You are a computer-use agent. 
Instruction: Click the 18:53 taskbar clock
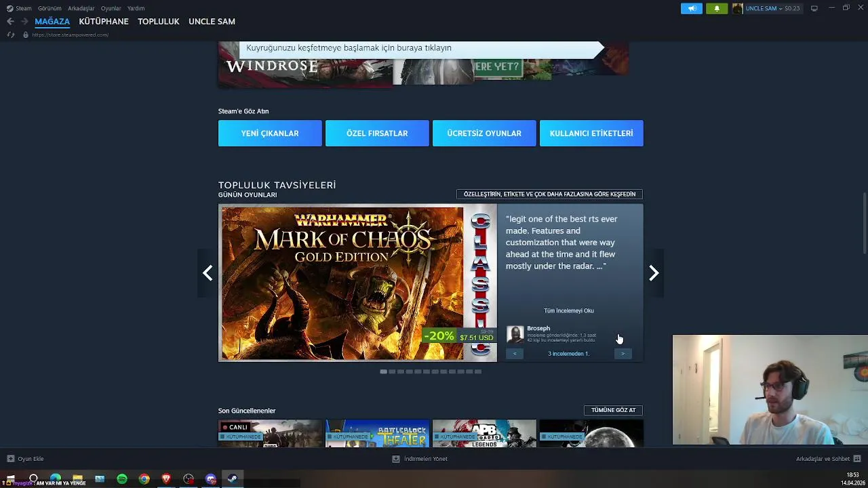click(852, 475)
